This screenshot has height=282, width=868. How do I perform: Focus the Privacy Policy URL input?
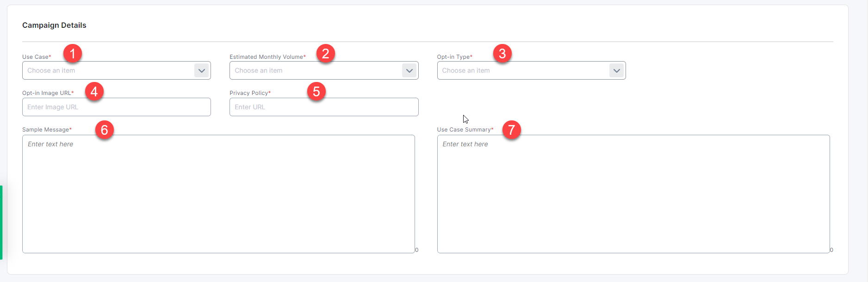pyautogui.click(x=323, y=107)
